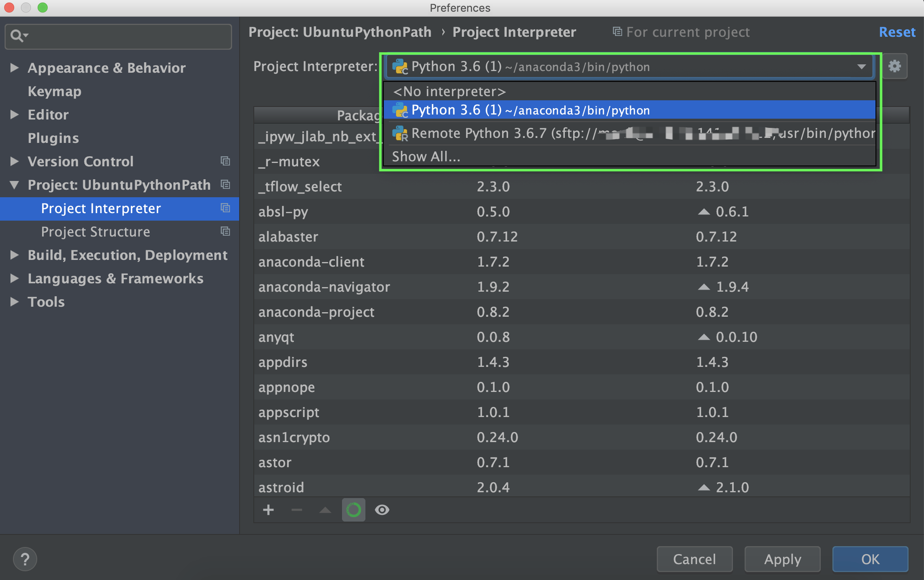Click upgrade arrow for astroid 2.1.0
This screenshot has width=924, height=580.
click(704, 488)
